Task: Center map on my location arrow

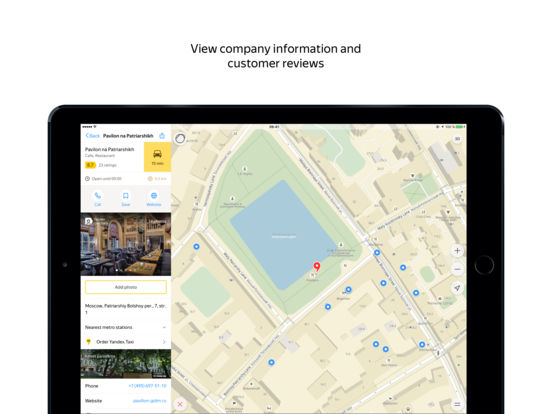Action: coord(457,288)
